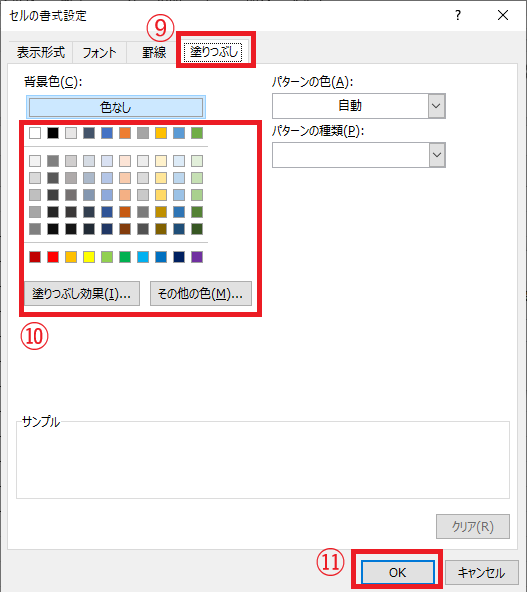Close the セルの書式設定 dialog

click(503, 15)
